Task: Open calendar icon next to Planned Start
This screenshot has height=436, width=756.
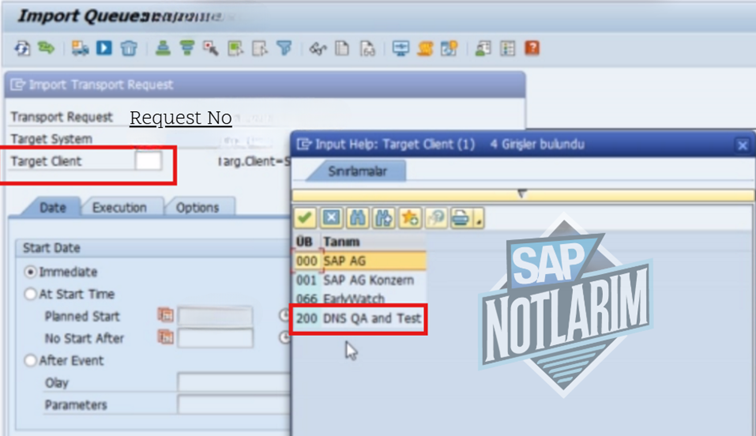Action: point(165,315)
